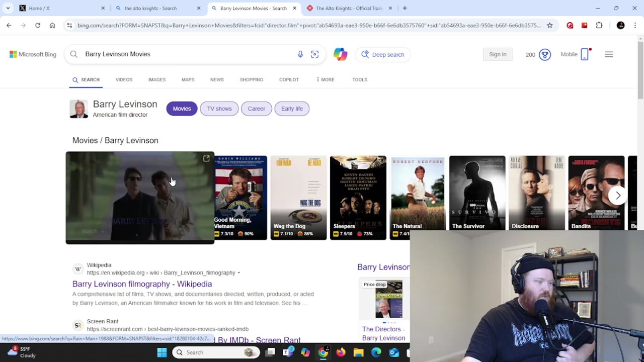Open a new browser tab

point(405,8)
